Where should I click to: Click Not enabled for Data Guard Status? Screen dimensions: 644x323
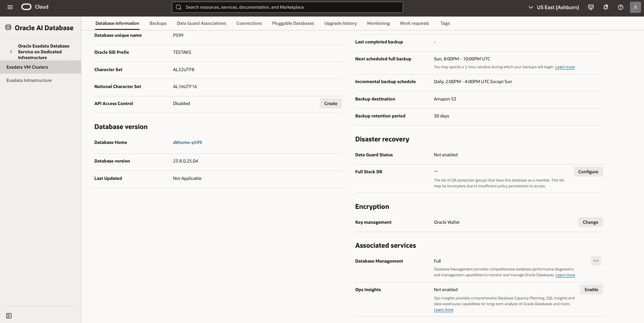click(x=446, y=155)
